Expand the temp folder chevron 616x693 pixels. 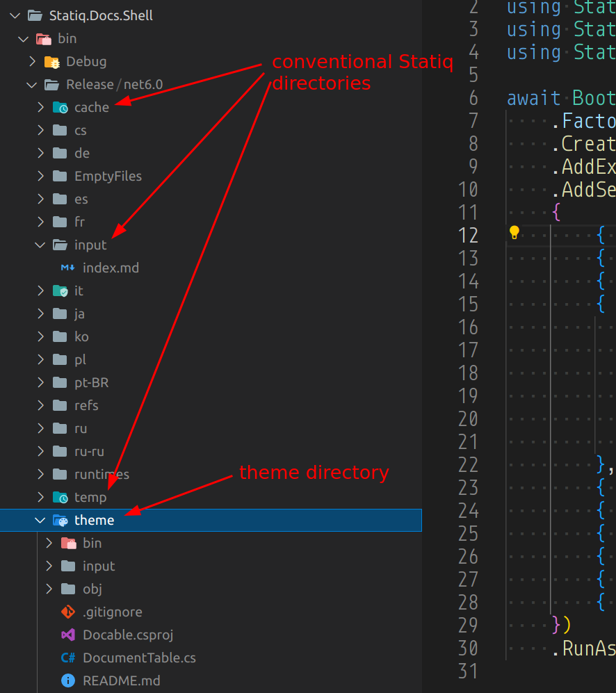[41, 497]
